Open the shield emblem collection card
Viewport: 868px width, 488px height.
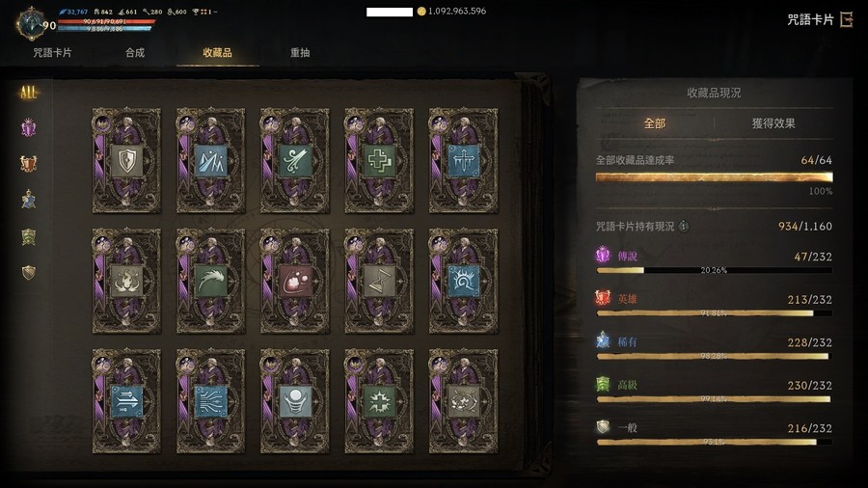coord(126,160)
